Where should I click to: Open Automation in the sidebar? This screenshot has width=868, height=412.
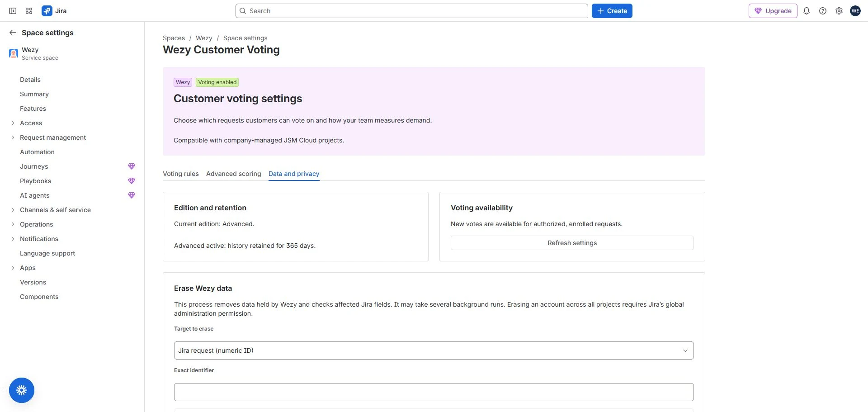tap(37, 152)
